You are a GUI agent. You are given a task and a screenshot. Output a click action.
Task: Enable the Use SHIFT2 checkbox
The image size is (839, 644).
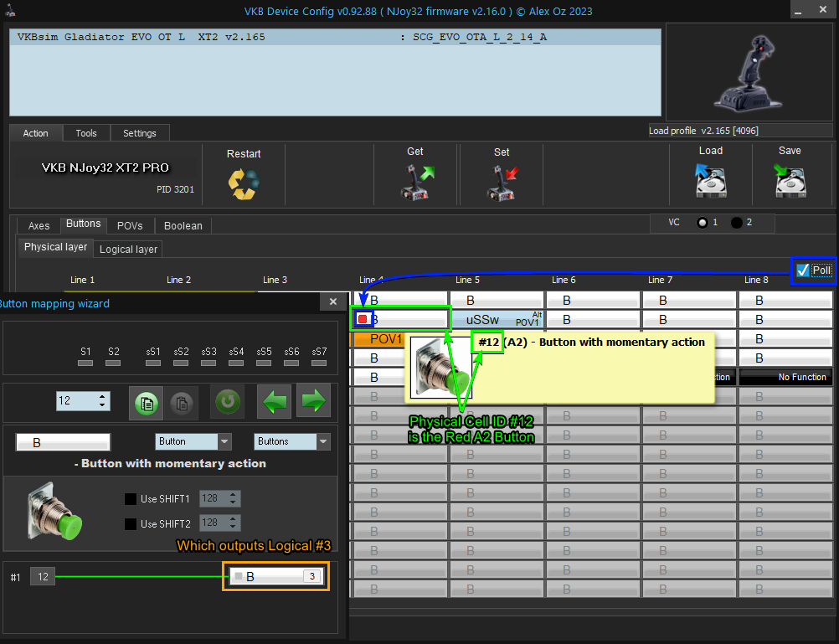coord(131,524)
